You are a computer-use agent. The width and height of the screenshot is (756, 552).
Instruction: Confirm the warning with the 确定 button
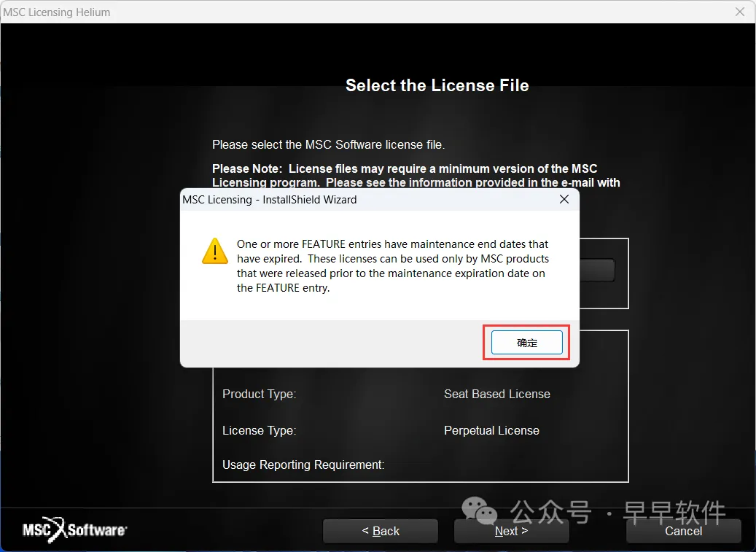(526, 342)
